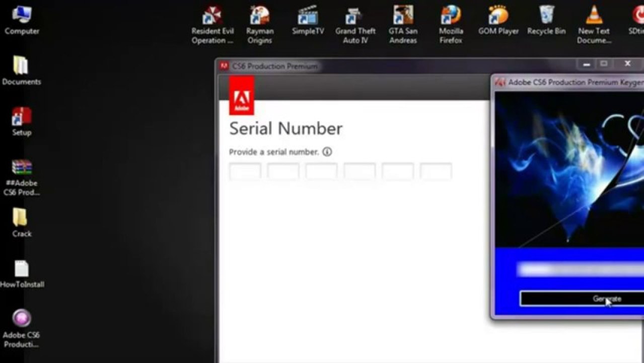
Task: Click the Adobe CS6 Keygen title bar
Action: (x=569, y=82)
